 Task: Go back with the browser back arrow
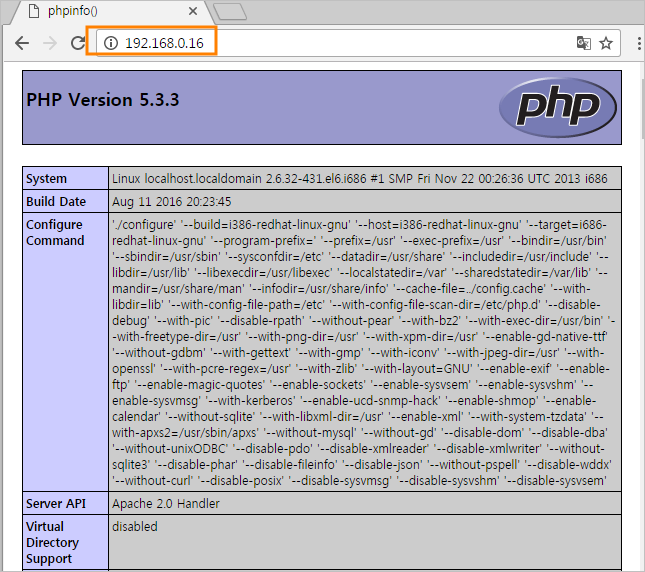pyautogui.click(x=22, y=43)
